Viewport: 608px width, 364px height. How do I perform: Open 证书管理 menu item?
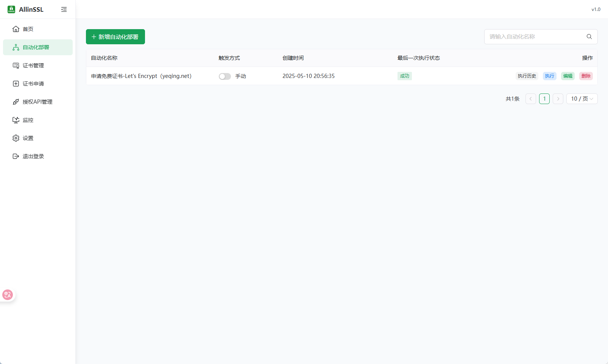[x=38, y=65]
